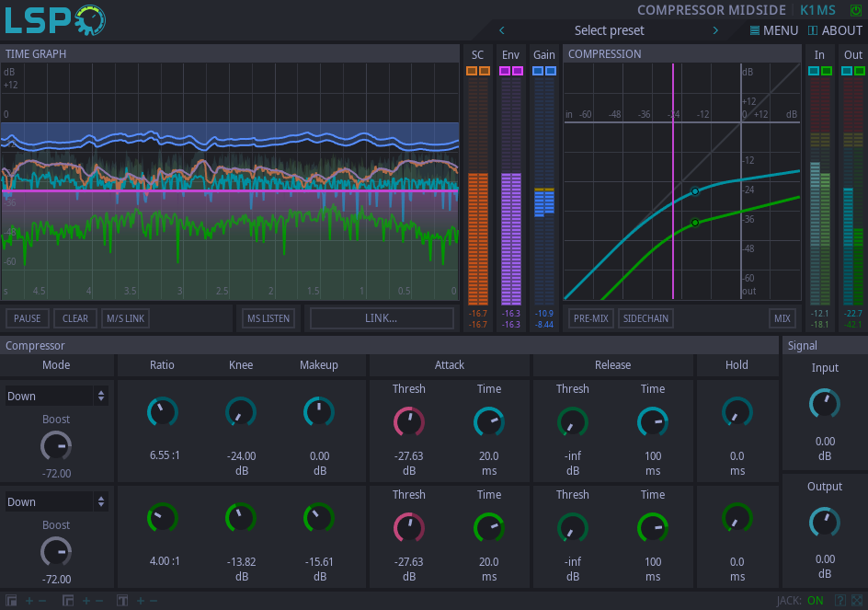The height and width of the screenshot is (610, 868).
Task: Click the fullscreen icon in status bar
Action: [x=857, y=601]
